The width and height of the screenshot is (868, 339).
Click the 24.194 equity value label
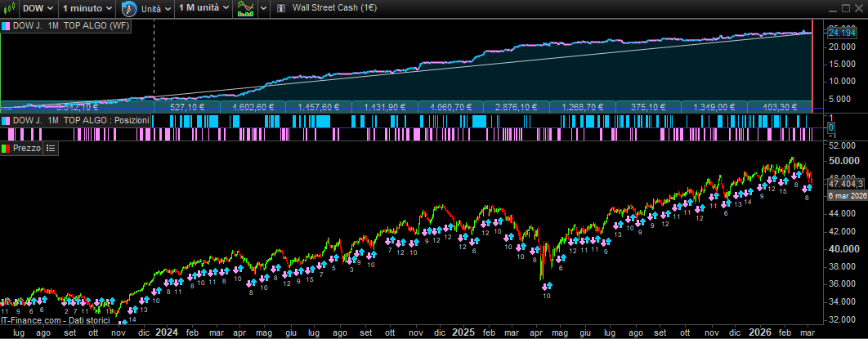point(841,32)
